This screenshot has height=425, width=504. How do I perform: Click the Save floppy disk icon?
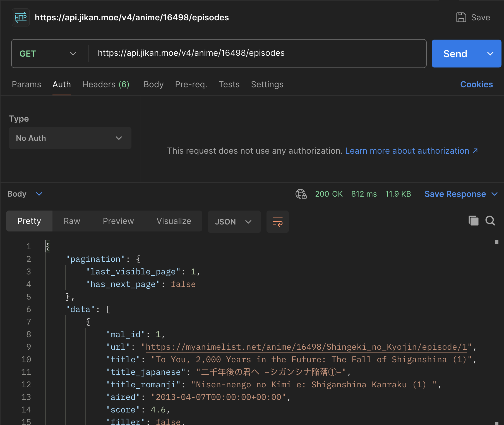[461, 17]
